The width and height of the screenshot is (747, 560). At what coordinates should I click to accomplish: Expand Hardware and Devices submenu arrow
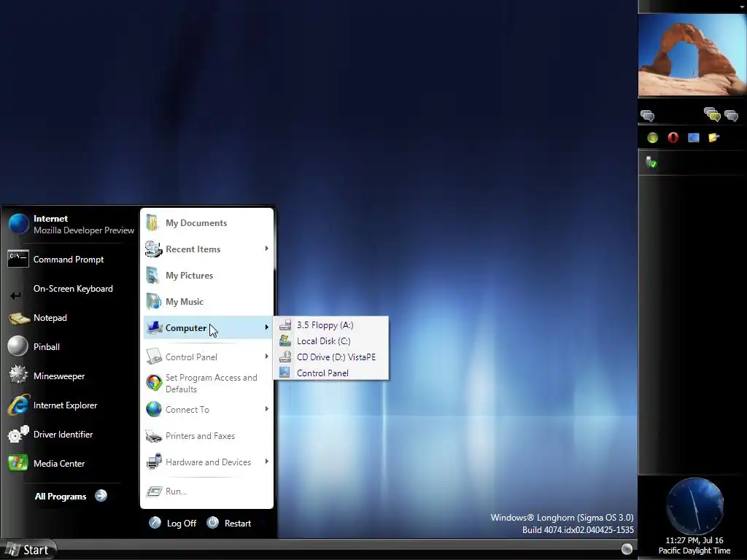pyautogui.click(x=266, y=462)
